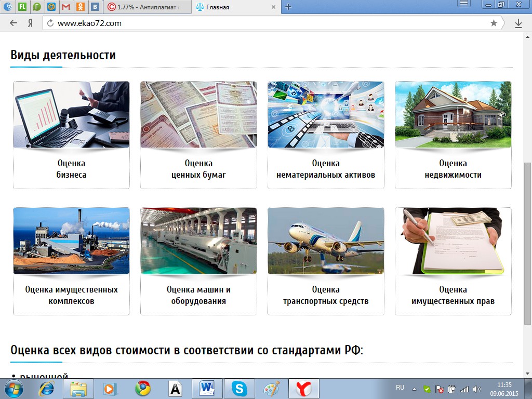Show hidden tray icons arrow

click(x=415, y=389)
